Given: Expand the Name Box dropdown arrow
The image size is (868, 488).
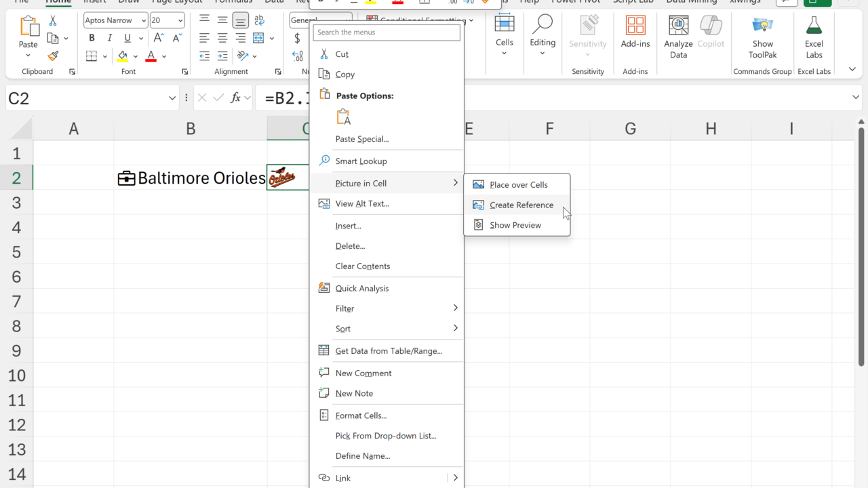Looking at the screenshot, I should click(172, 98).
